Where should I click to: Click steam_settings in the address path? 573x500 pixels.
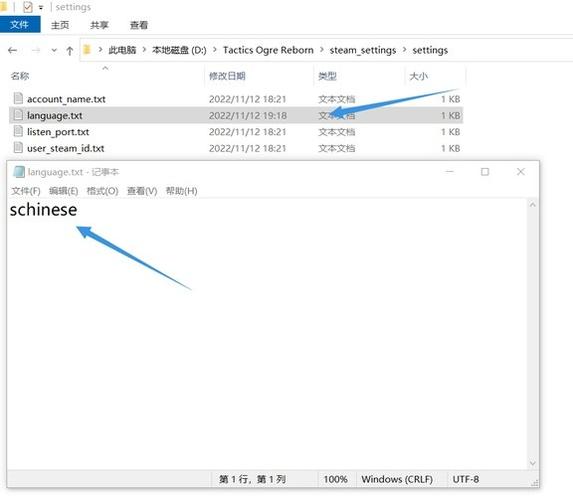363,50
